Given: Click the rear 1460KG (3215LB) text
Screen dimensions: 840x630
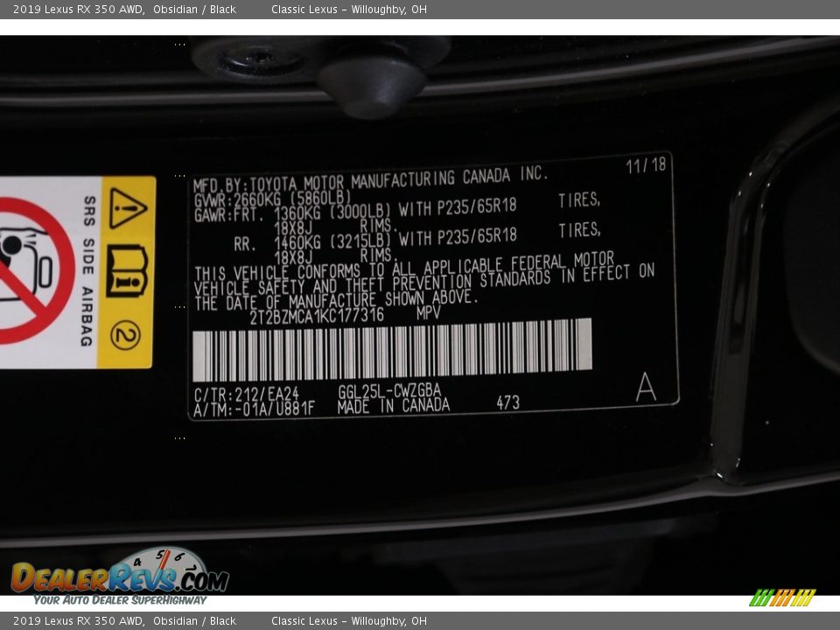Looking at the screenshot, I should tap(332, 241).
